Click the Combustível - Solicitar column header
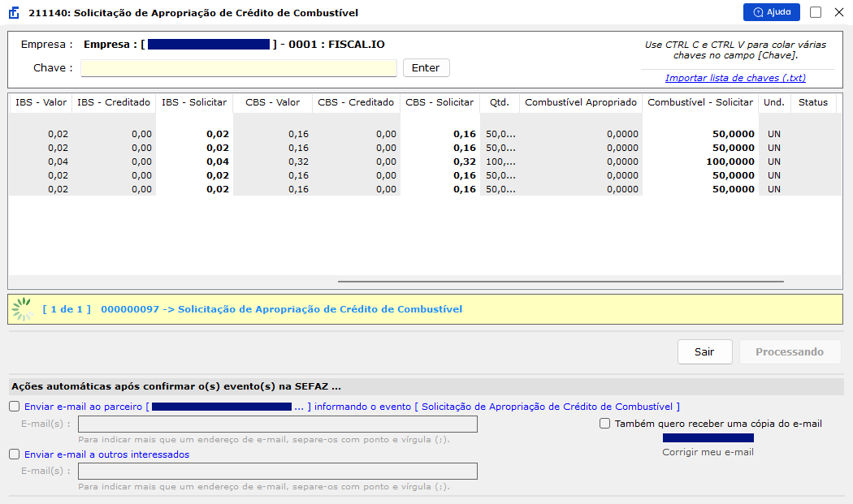The image size is (853, 504). coord(700,102)
